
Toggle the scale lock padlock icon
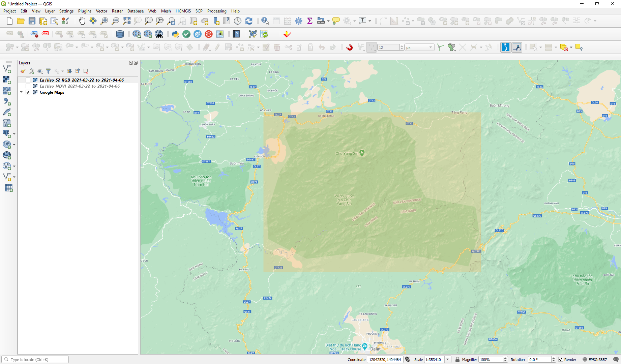[457, 360]
